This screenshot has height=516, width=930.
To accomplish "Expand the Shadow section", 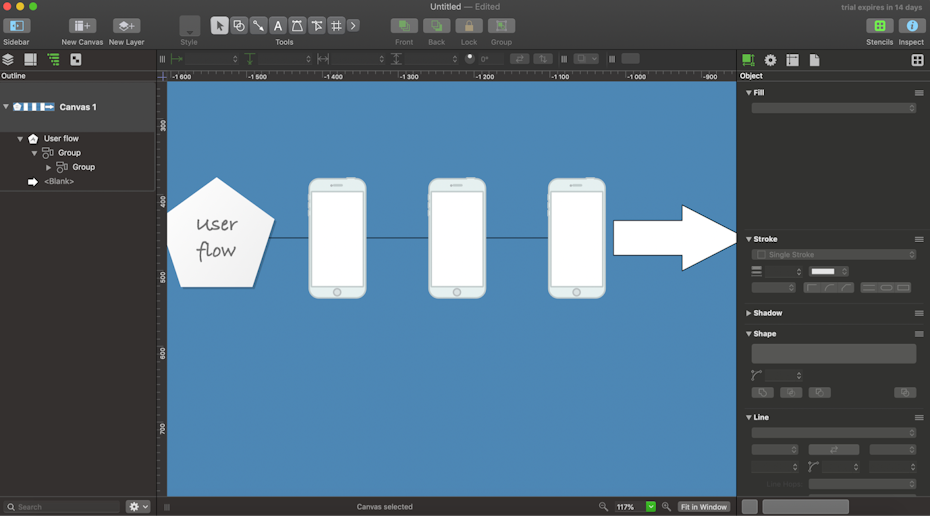I will tap(748, 313).
